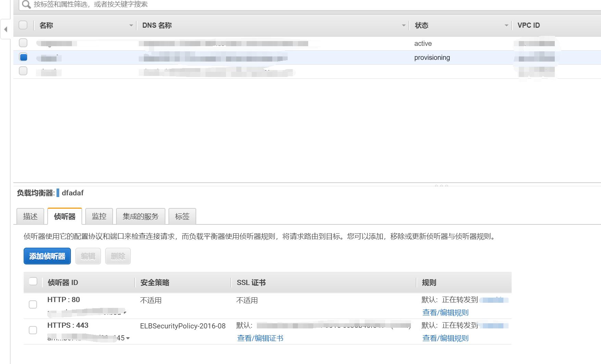
Task: Open the 状态 column sort dropdown
Action: point(506,25)
